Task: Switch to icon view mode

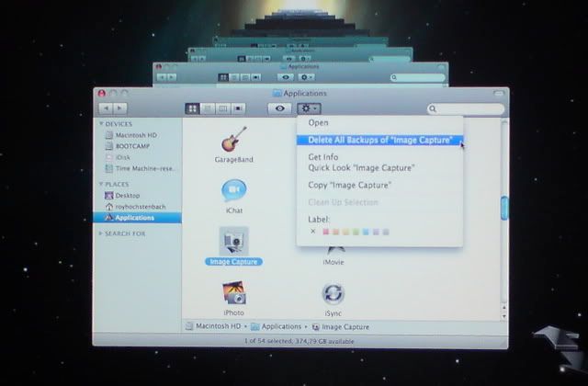Action: click(x=193, y=108)
